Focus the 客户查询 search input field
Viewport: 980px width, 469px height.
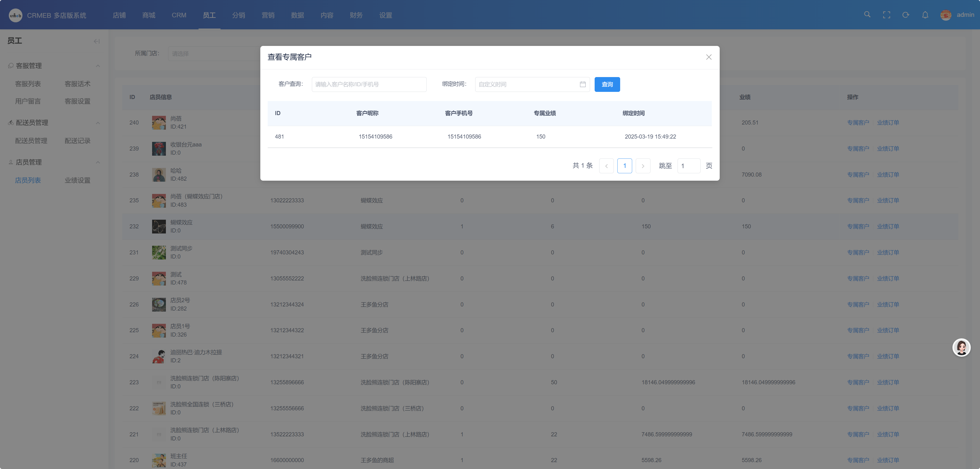[x=369, y=84]
